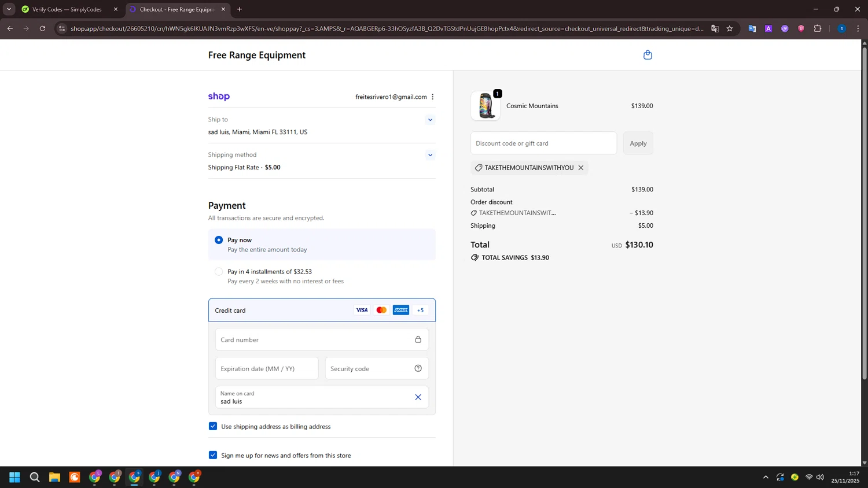The image size is (868, 488).
Task: Uncheck Use shipping address as billing
Action: point(213,426)
